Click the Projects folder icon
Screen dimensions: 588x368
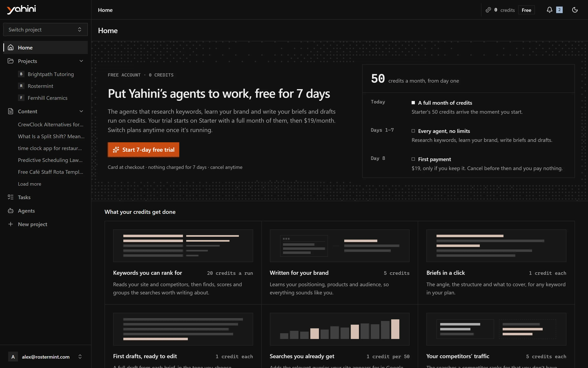coord(10,61)
